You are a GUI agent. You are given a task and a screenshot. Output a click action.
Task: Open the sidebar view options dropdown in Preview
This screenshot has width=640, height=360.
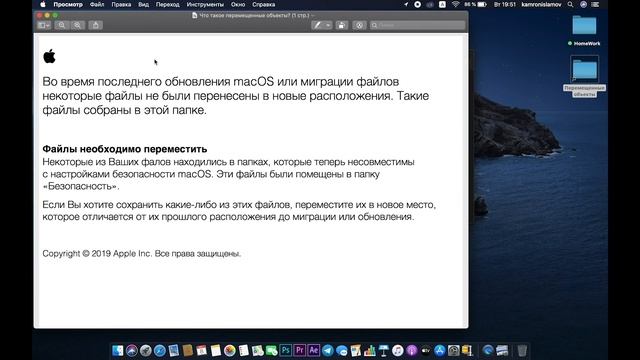(44, 25)
